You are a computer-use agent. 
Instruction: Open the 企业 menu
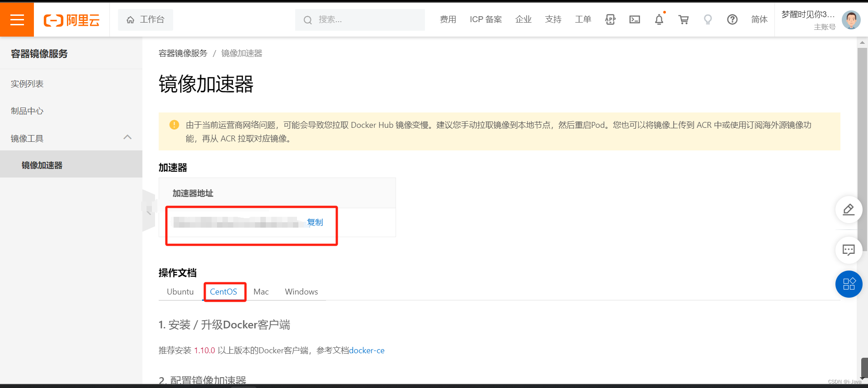pos(524,19)
